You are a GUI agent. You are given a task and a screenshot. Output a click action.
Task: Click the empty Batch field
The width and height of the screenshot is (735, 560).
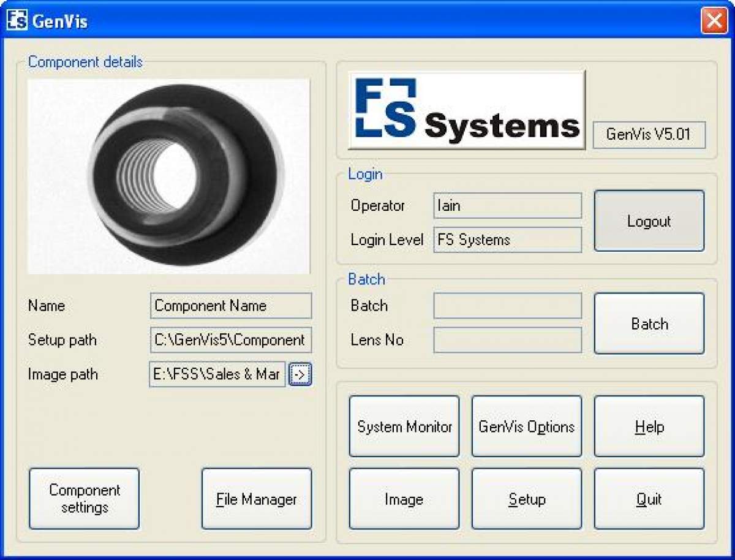pos(508,306)
